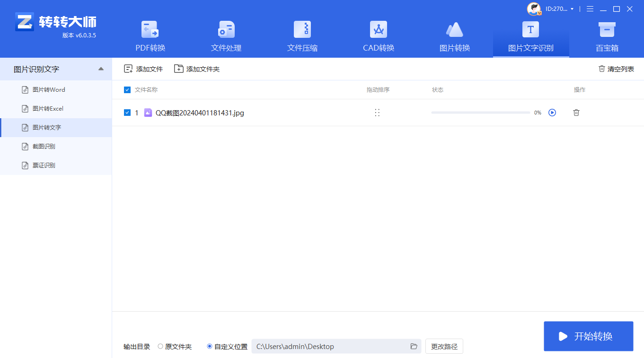Select the 图片文字识别 T icon
The image size is (644, 358).
[x=530, y=29]
